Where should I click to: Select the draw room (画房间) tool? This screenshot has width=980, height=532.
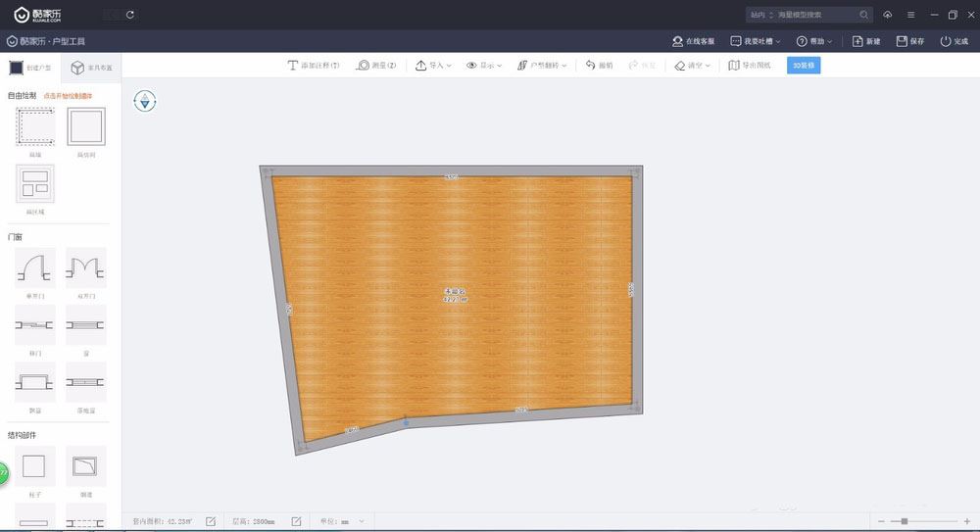[x=85, y=127]
